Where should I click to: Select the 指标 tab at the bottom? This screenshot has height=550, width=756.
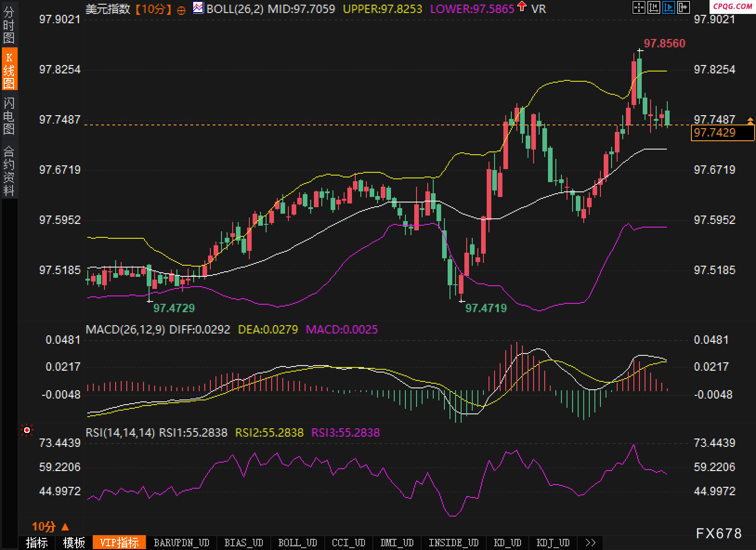pyautogui.click(x=37, y=543)
